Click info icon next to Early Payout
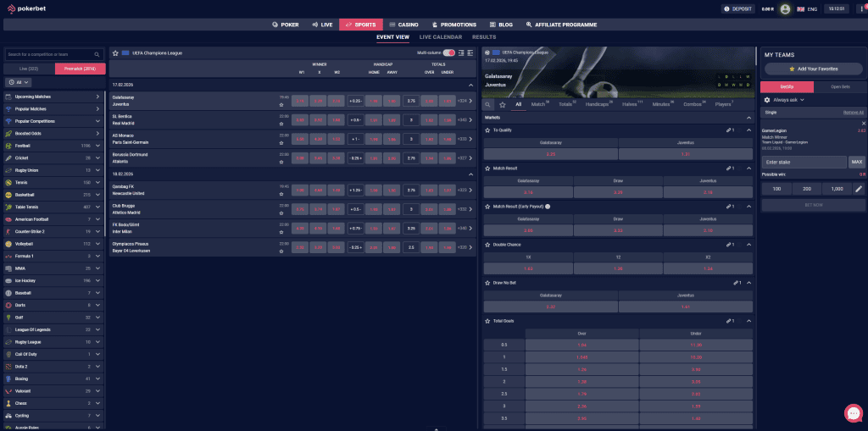The width and height of the screenshot is (868, 431). point(548,207)
